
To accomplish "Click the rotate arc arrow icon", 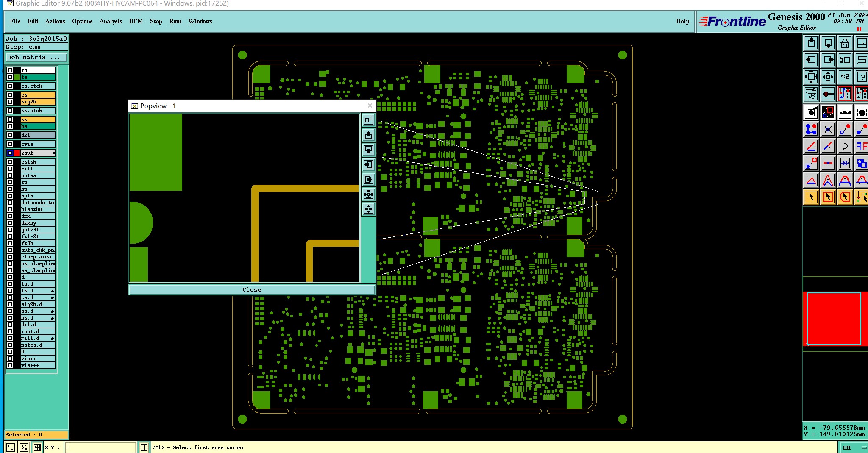I will [845, 146].
